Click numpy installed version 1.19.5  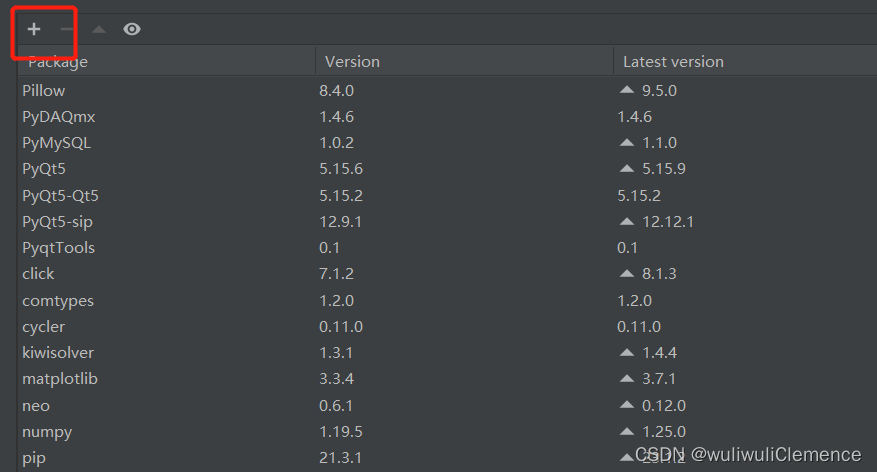341,432
